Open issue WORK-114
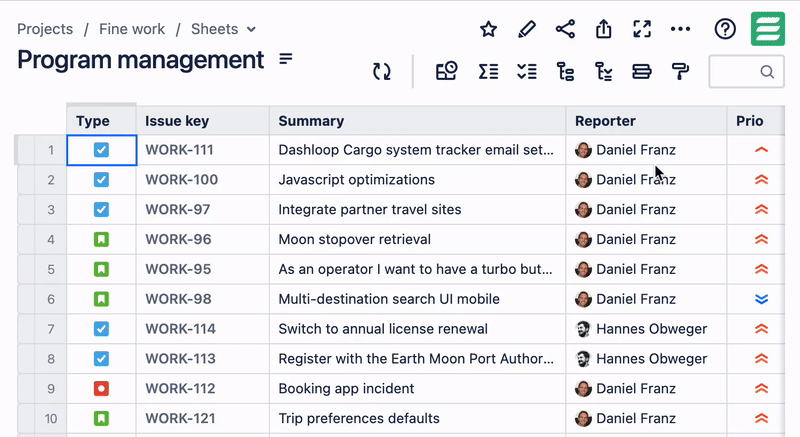Screen dimensions: 800x437 (180, 329)
